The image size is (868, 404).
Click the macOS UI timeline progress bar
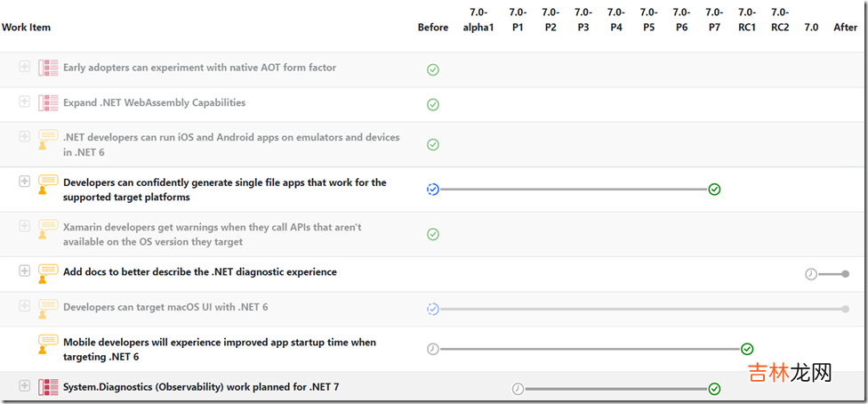640,309
